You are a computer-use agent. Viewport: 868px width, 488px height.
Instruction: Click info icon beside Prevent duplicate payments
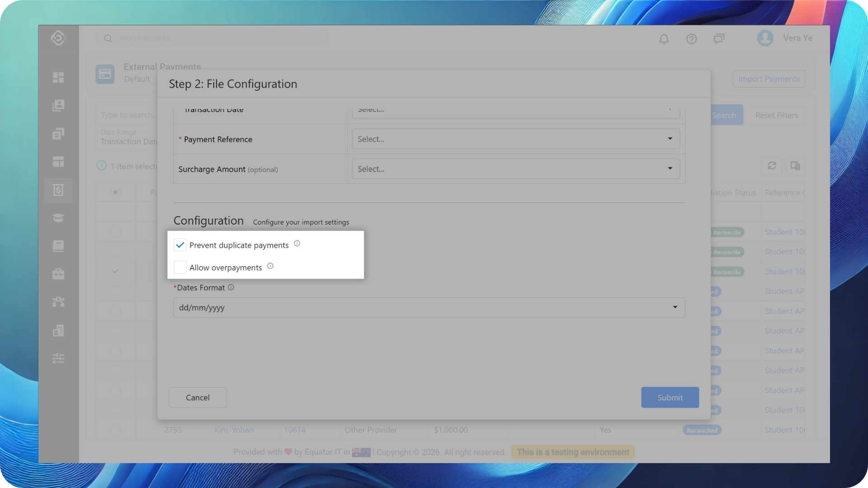297,244
